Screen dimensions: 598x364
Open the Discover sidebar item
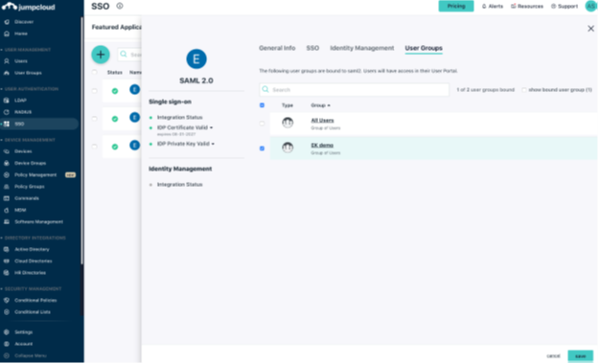pyautogui.click(x=24, y=22)
